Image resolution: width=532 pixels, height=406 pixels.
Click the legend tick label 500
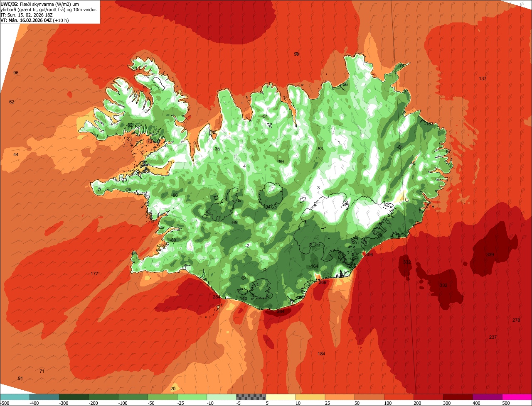pyautogui.click(x=505, y=403)
